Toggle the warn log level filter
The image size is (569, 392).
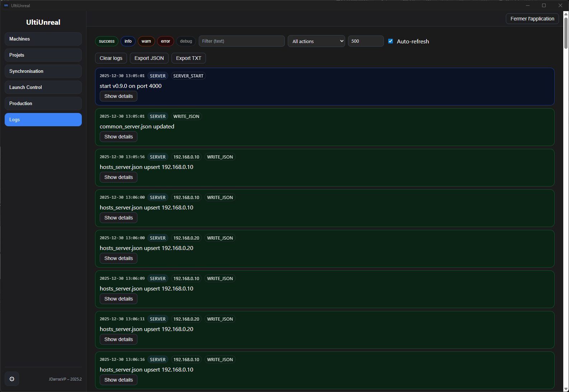pos(146,41)
